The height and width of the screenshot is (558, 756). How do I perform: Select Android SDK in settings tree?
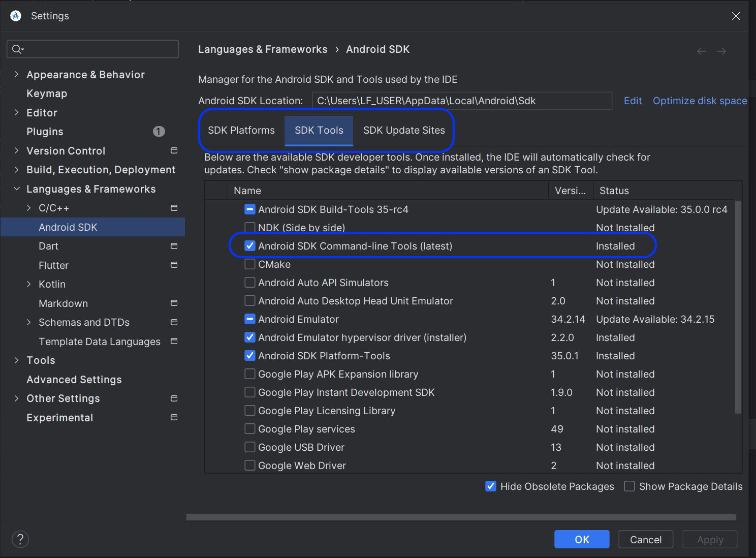click(93, 227)
